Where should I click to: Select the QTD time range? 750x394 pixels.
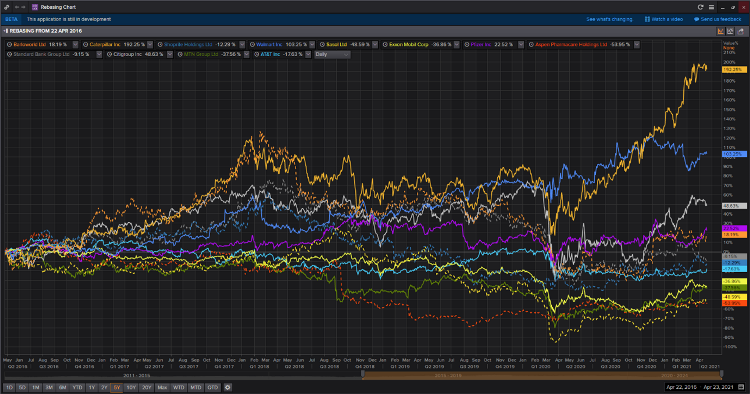213,387
